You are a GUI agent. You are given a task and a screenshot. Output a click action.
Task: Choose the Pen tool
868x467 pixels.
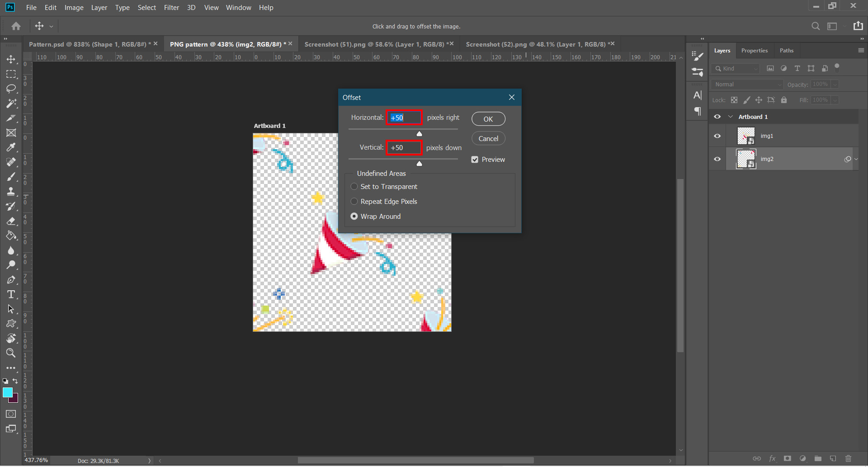click(11, 280)
